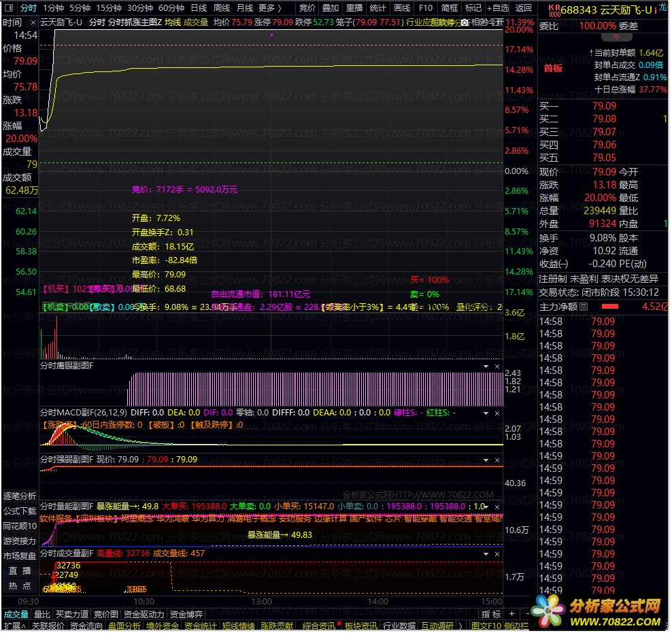Open the 分时MACD副F dropdown arrow
Viewport: 672px width, 633px height.
(487, 414)
